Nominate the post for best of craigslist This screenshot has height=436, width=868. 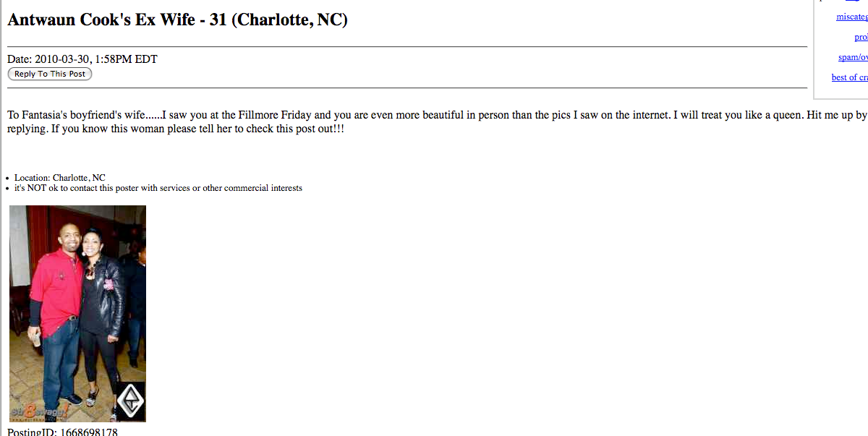pyautogui.click(x=850, y=77)
